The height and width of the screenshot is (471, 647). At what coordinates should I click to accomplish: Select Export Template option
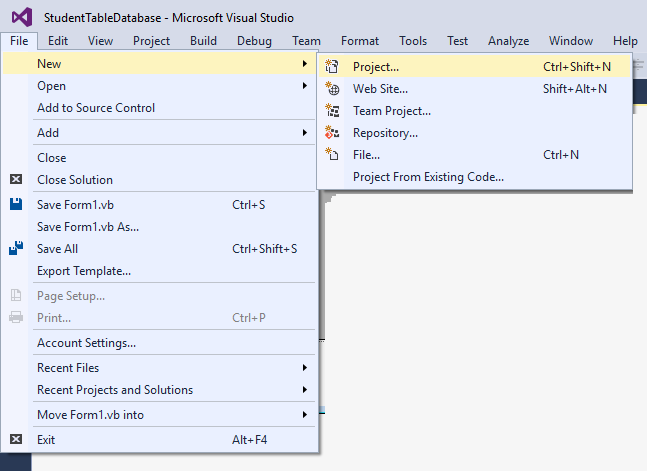tap(84, 271)
